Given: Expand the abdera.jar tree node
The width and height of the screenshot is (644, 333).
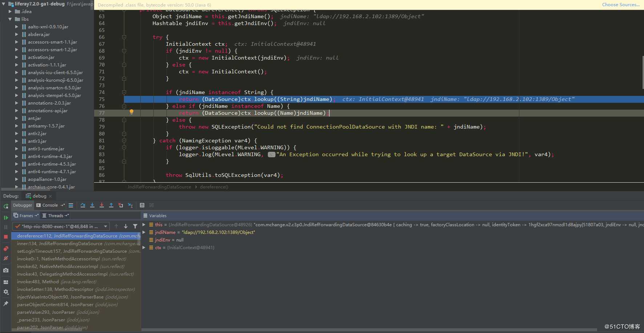Looking at the screenshot, I should point(16,34).
